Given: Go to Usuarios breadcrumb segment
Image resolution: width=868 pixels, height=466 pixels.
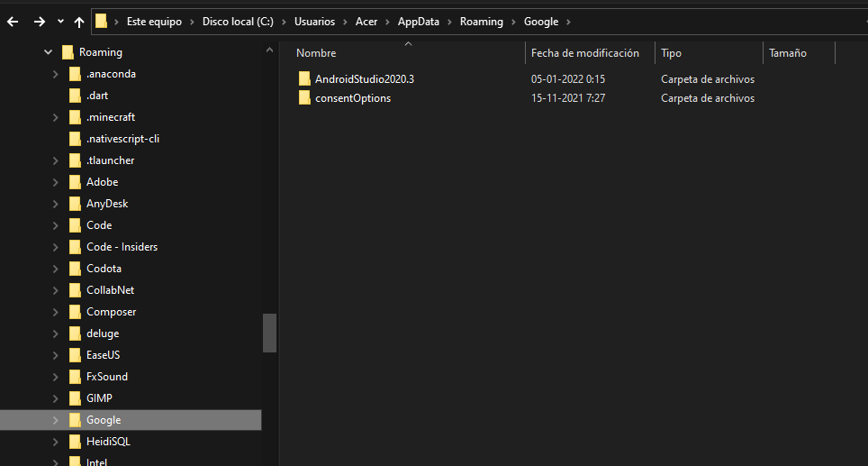Looking at the screenshot, I should [x=314, y=22].
